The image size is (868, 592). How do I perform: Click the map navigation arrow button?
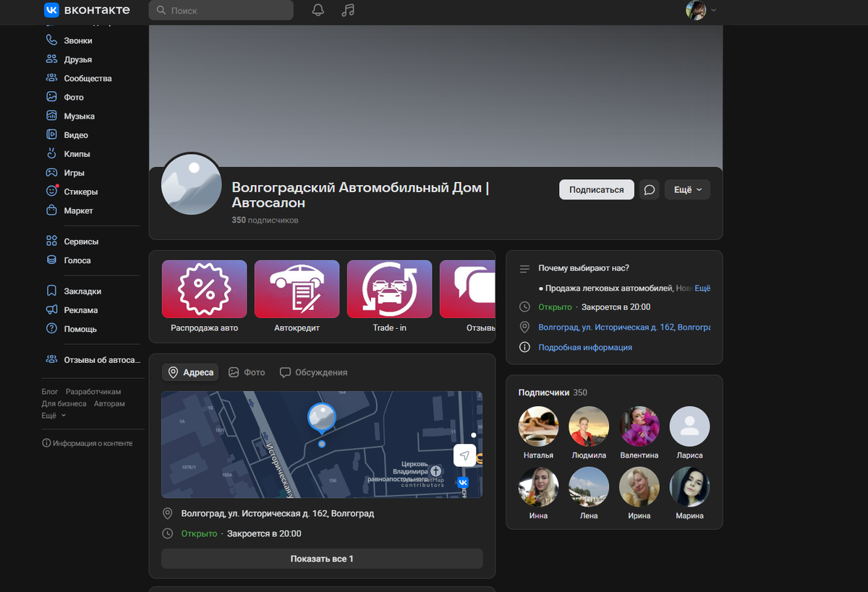[464, 455]
